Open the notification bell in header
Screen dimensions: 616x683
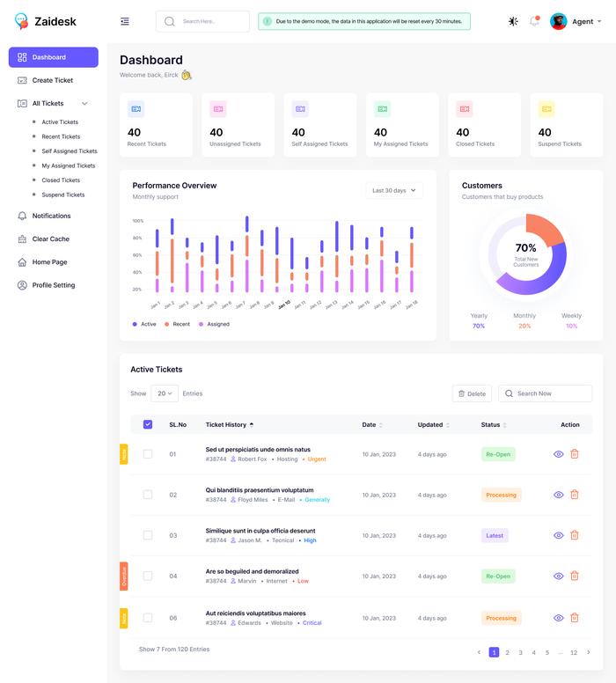tap(534, 21)
